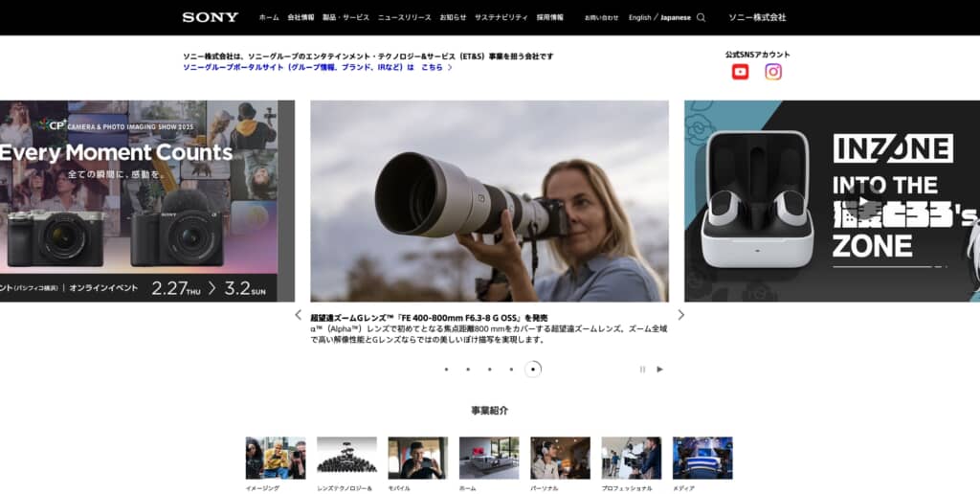Click the 事業紹介 section heading
980x494 pixels.
coord(489,411)
